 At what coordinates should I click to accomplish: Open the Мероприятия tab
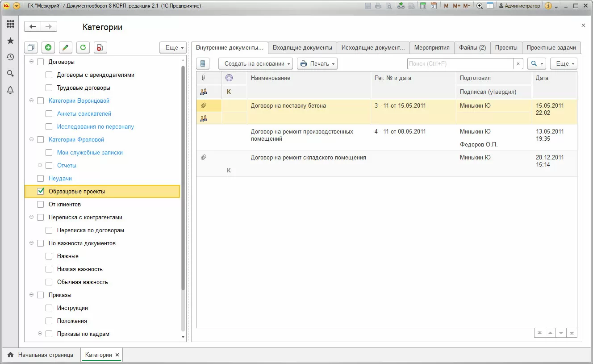[x=432, y=48]
